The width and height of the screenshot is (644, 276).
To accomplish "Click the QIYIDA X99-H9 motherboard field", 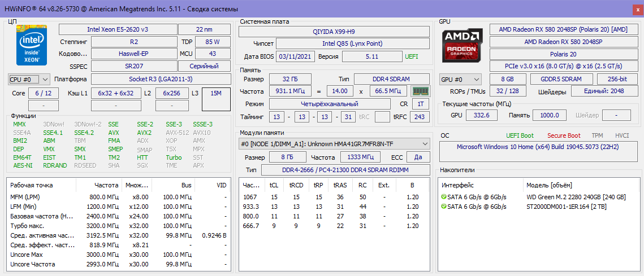I will (x=334, y=32).
